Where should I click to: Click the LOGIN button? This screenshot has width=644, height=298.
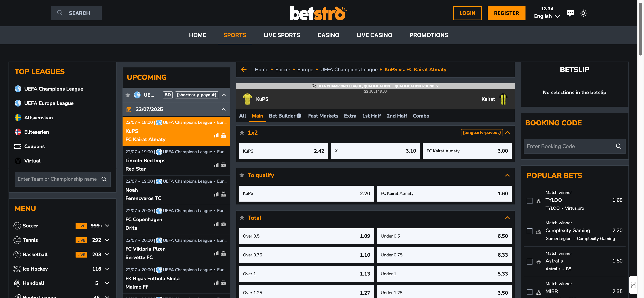tap(467, 13)
